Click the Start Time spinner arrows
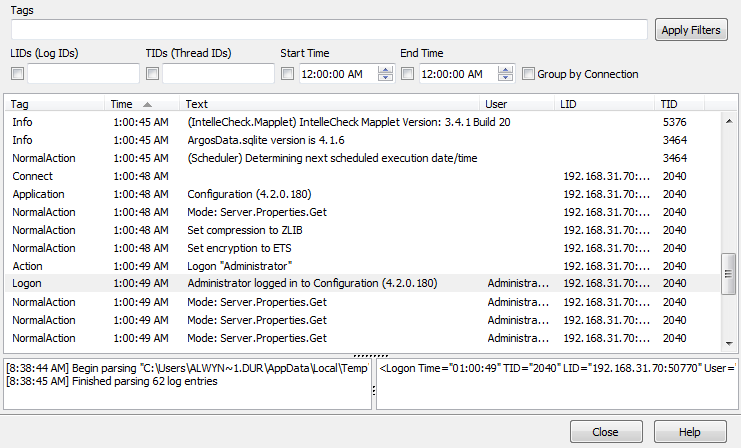Screen dimensions: 741x448 point(385,74)
